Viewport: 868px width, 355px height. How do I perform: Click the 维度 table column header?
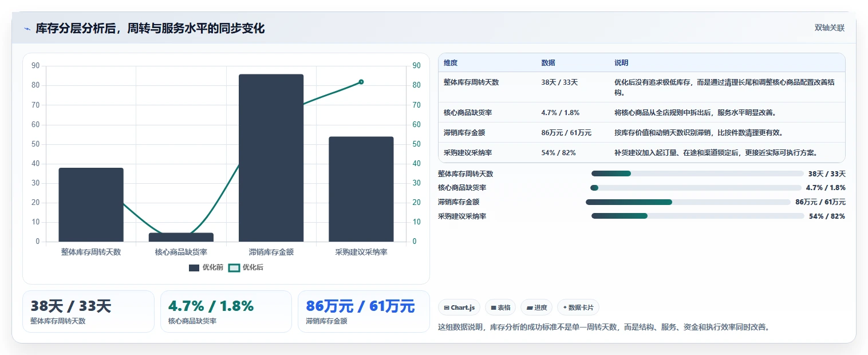click(x=451, y=63)
